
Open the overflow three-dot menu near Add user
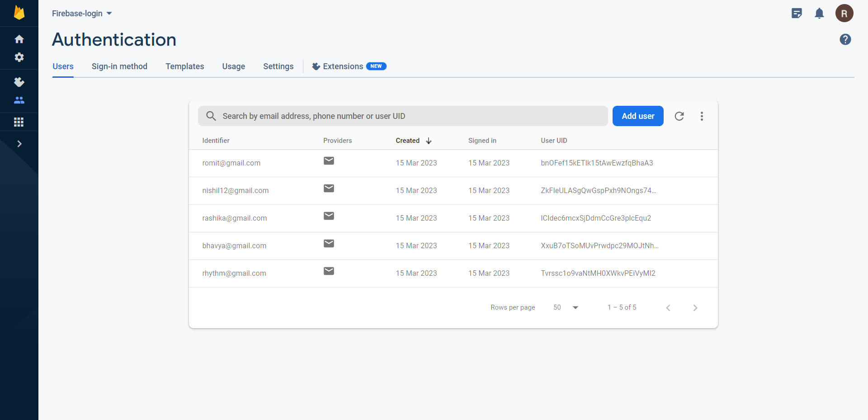[x=702, y=116]
